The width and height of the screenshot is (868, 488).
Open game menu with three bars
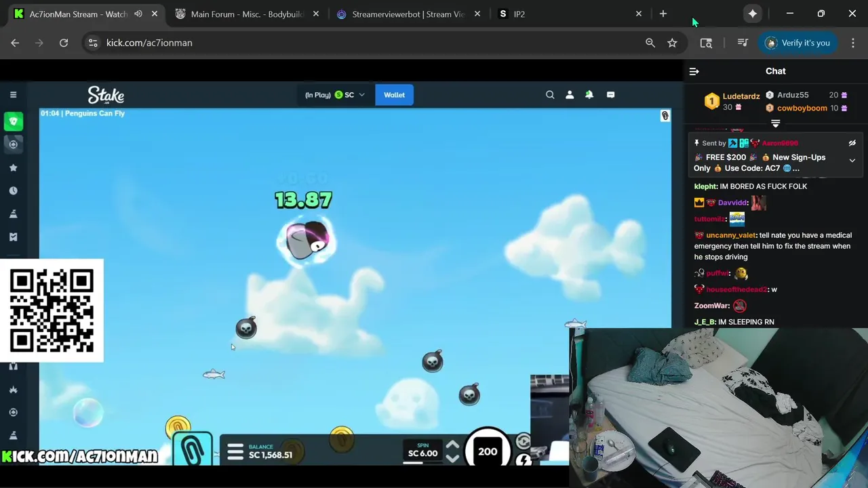[x=235, y=452]
